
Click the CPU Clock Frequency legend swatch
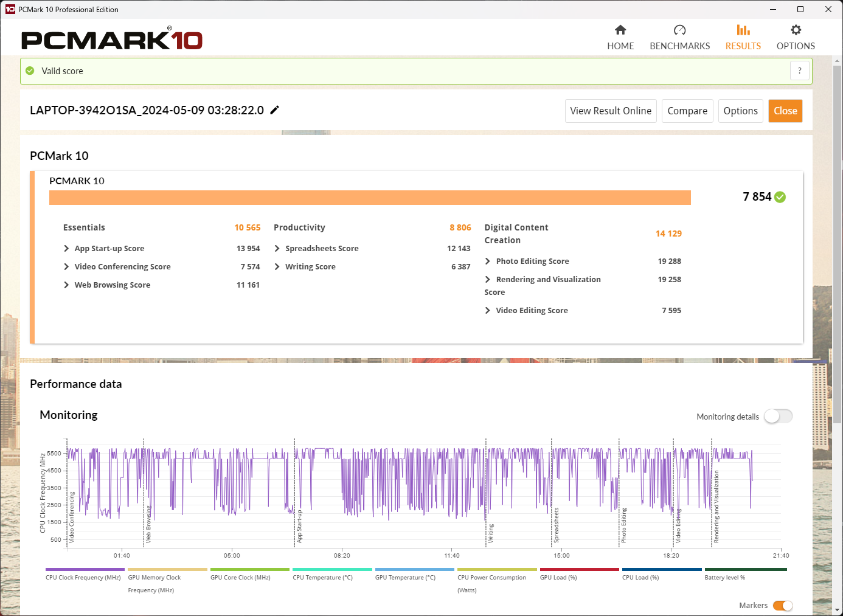pos(85,570)
